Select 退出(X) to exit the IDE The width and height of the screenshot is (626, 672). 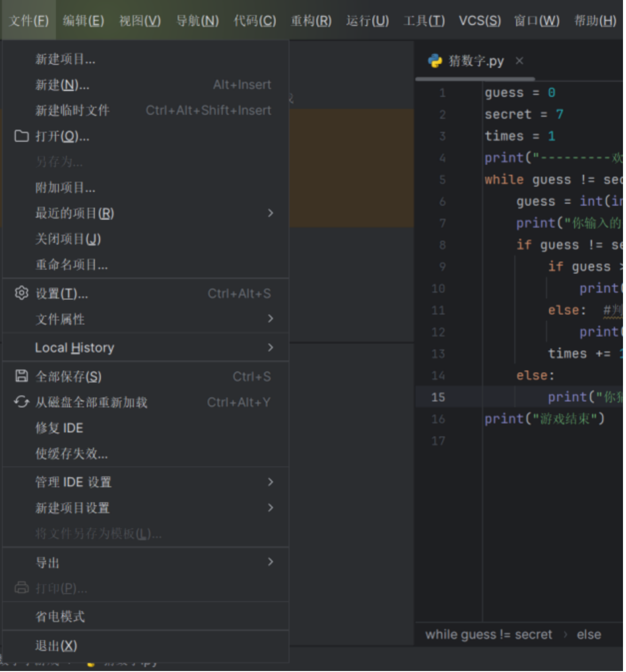56,645
